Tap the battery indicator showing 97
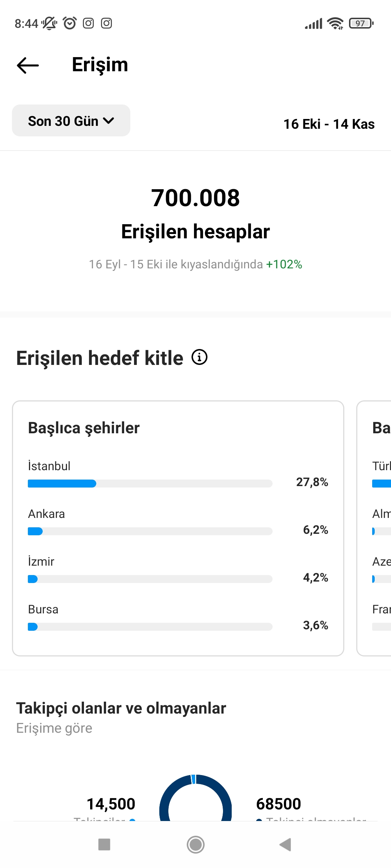Image resolution: width=391 pixels, height=868 pixels. click(361, 24)
